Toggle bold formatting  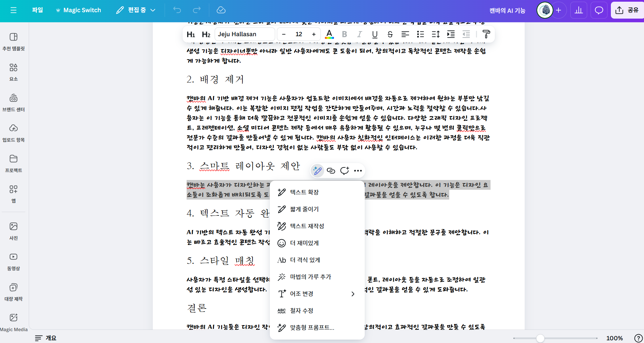(x=344, y=34)
